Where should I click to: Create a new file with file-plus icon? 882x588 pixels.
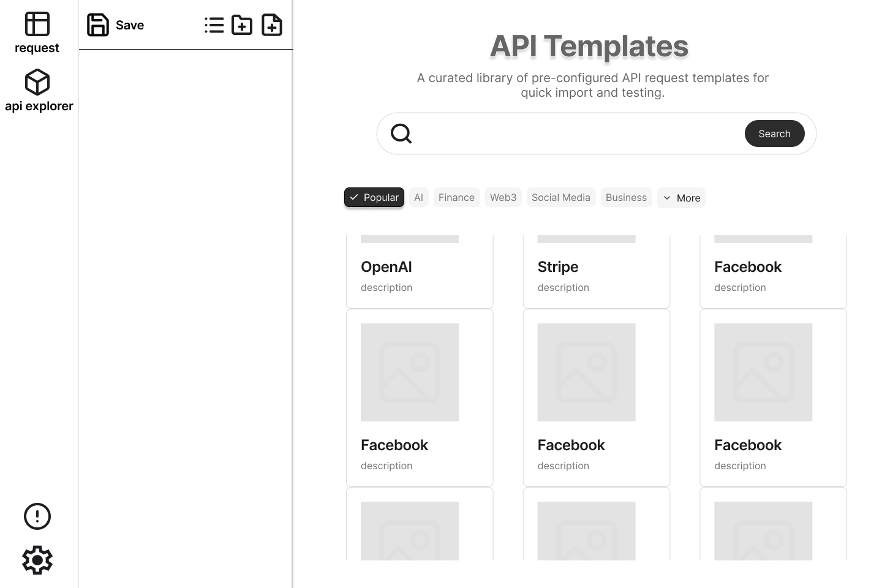pyautogui.click(x=272, y=25)
